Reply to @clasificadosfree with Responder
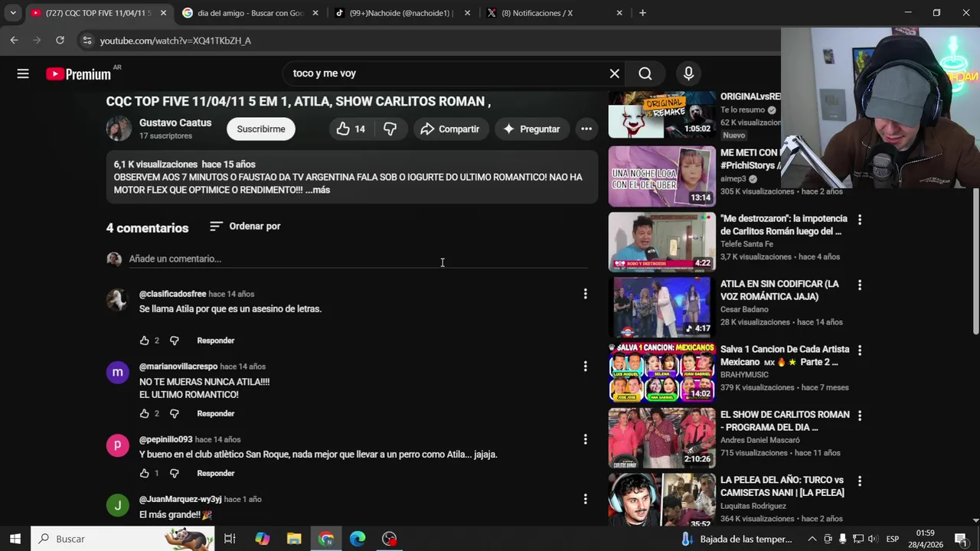The height and width of the screenshot is (551, 980). coord(216,341)
